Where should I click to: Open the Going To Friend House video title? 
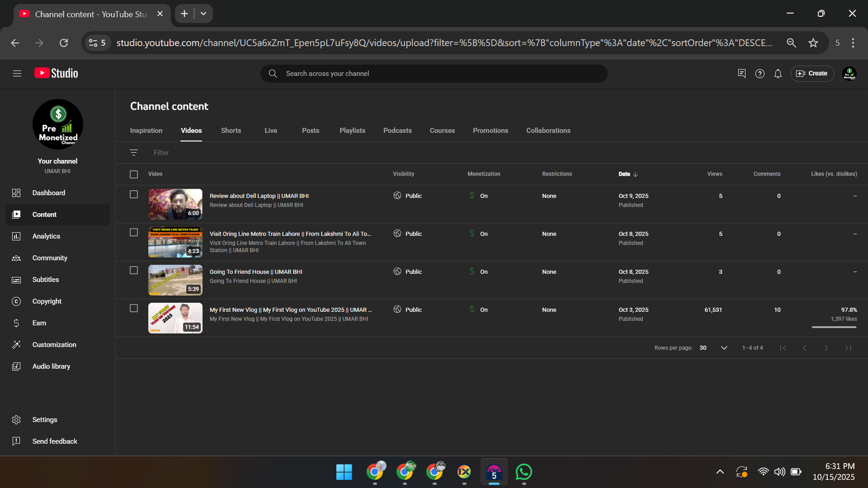[256, 272]
